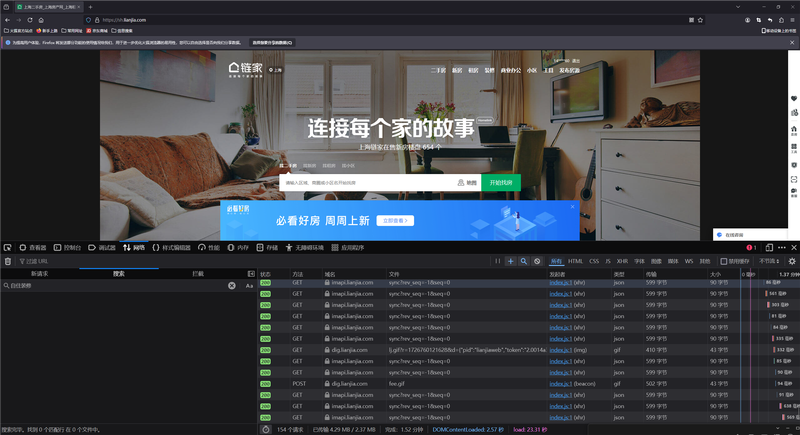Clear the search text with X icon
800x435 pixels.
coord(232,286)
